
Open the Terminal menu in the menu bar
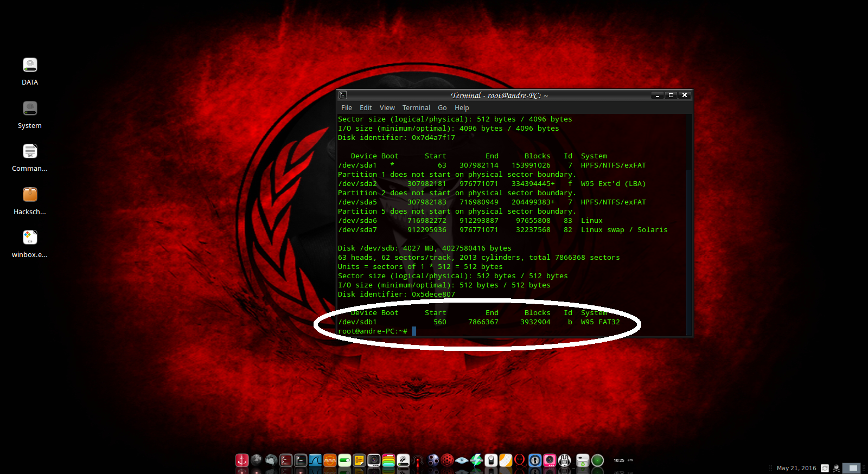[x=416, y=108]
